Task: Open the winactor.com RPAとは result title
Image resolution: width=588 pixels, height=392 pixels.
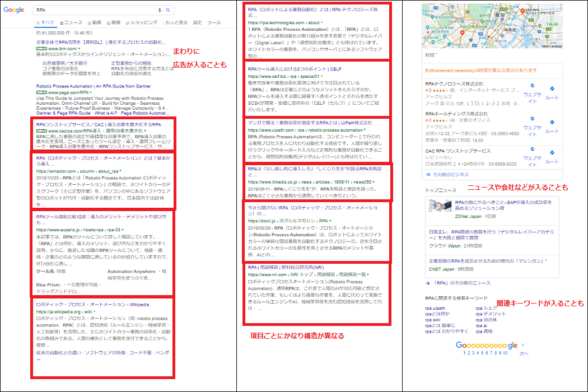Action: pyautogui.click(x=103, y=161)
